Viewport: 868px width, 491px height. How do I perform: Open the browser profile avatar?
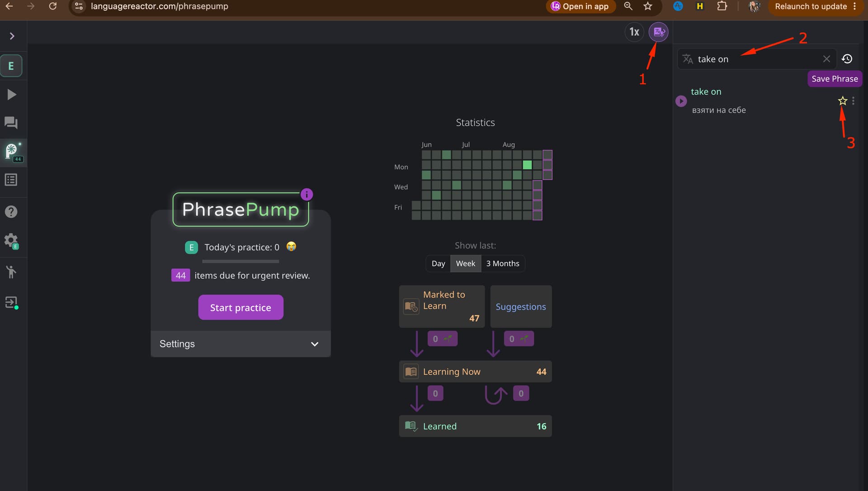click(x=755, y=6)
